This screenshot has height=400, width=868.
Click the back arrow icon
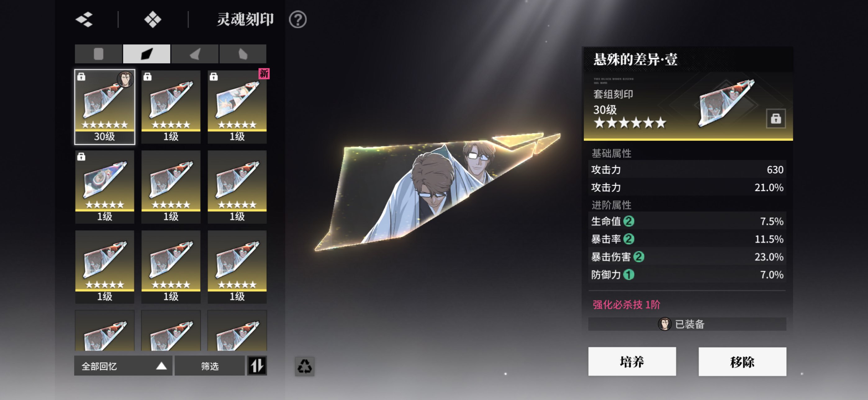84,20
